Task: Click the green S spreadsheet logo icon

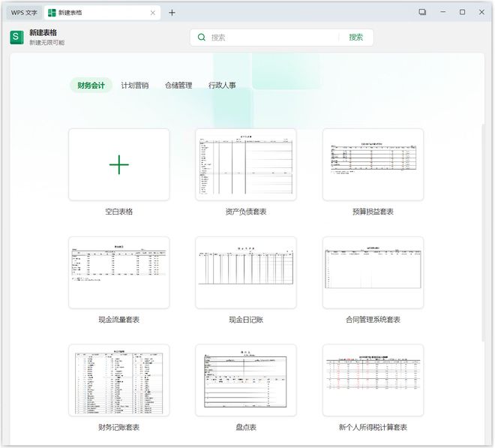Action: pyautogui.click(x=16, y=38)
